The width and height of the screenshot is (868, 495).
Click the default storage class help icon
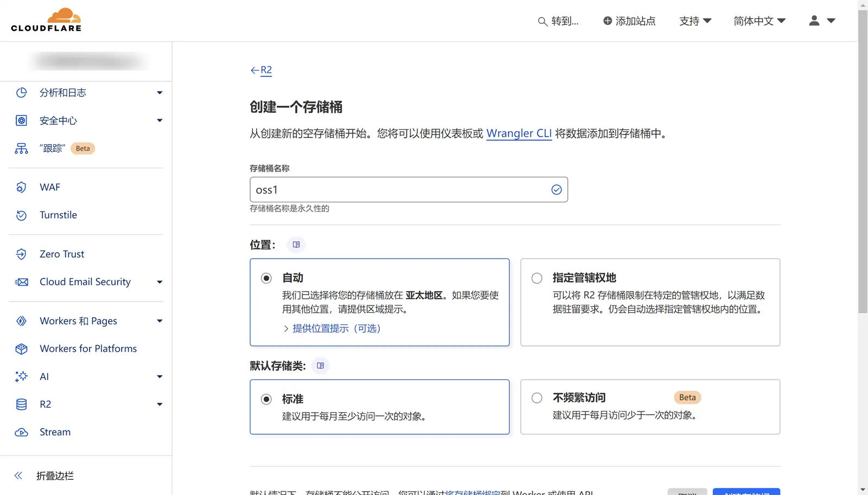point(320,366)
